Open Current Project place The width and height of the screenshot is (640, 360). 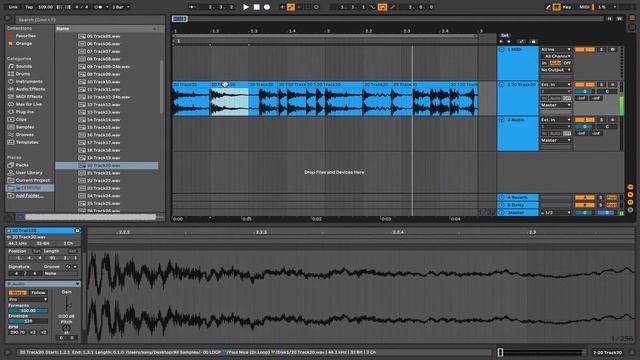pyautogui.click(x=33, y=180)
